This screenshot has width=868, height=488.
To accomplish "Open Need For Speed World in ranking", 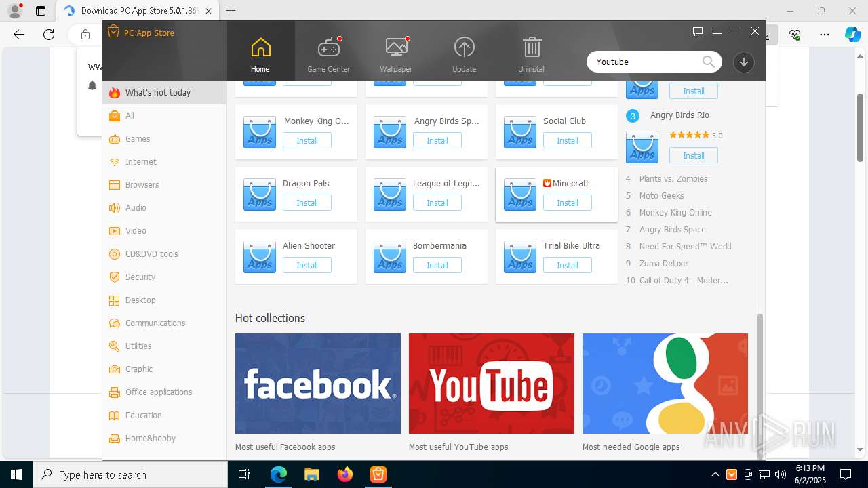I will 686,247.
